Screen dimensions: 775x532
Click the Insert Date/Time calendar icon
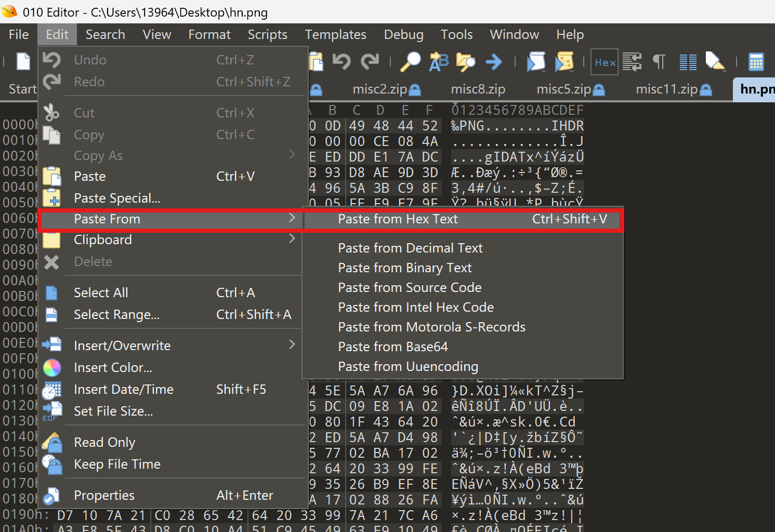pyautogui.click(x=51, y=389)
